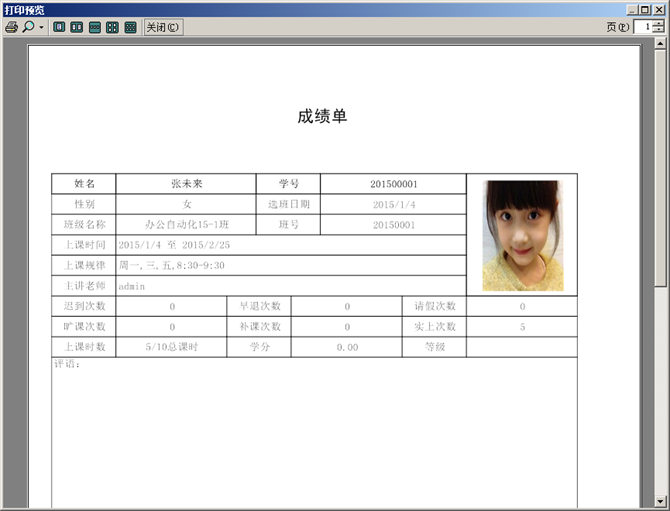Maximize the 打印预览 window
The image size is (670, 511).
pyautogui.click(x=646, y=9)
